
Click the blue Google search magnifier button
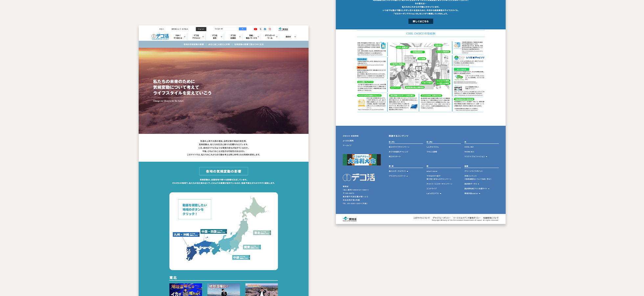[242, 29]
